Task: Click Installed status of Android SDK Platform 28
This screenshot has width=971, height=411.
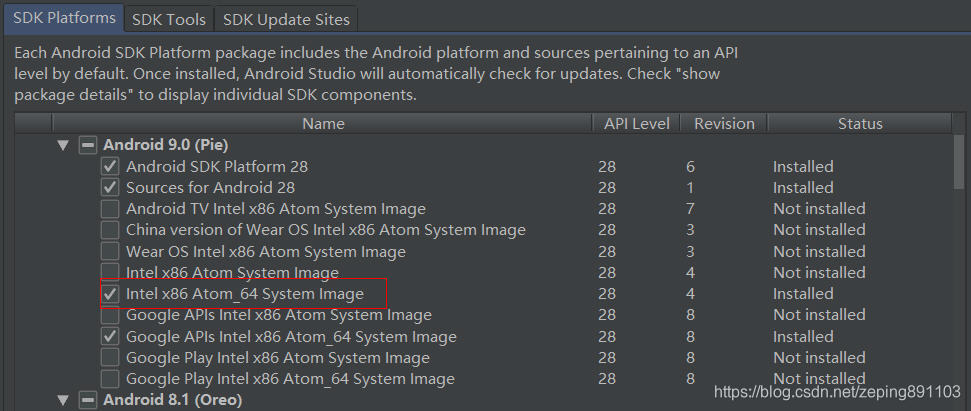Action: click(803, 167)
